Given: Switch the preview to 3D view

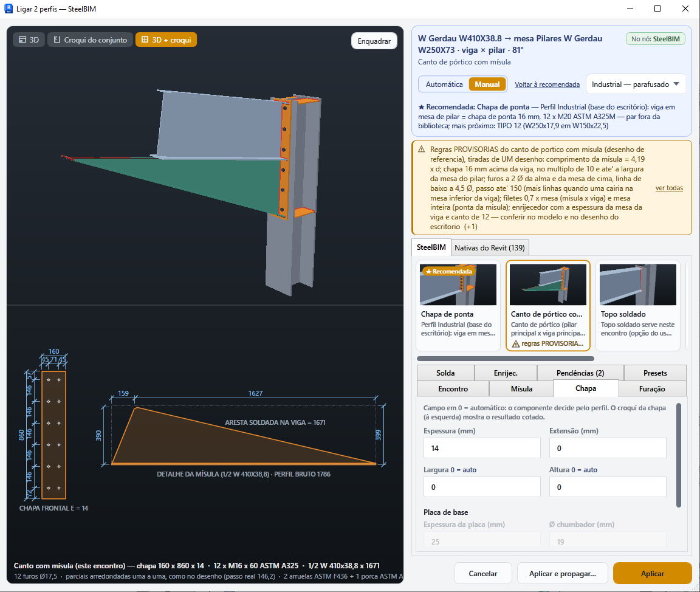Looking at the screenshot, I should click(29, 40).
